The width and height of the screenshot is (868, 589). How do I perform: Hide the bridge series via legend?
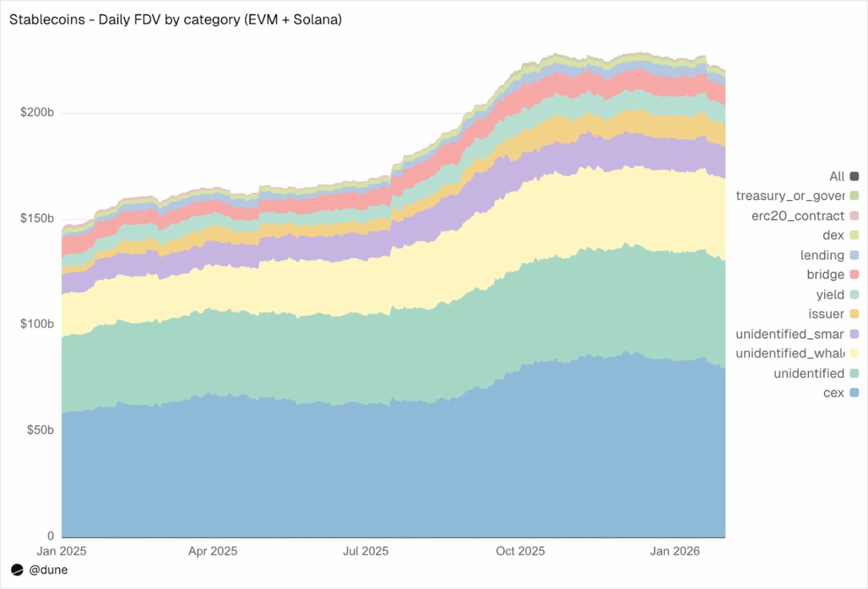pyautogui.click(x=825, y=274)
